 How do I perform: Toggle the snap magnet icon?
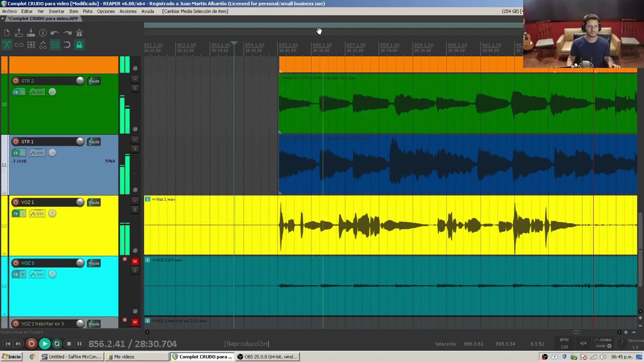pyautogui.click(x=67, y=45)
